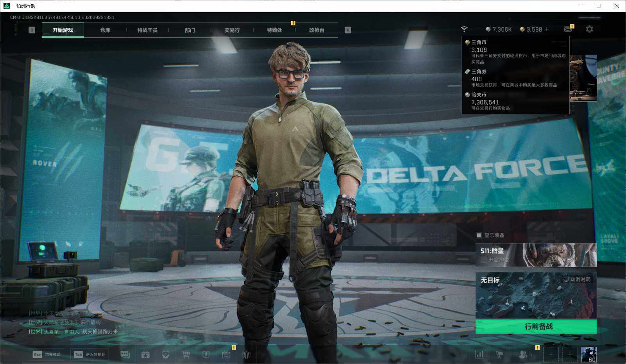Click the 三角币 3,108 entry in tooltip
Image resolution: width=626 pixels, height=364 pixels.
coord(515,52)
